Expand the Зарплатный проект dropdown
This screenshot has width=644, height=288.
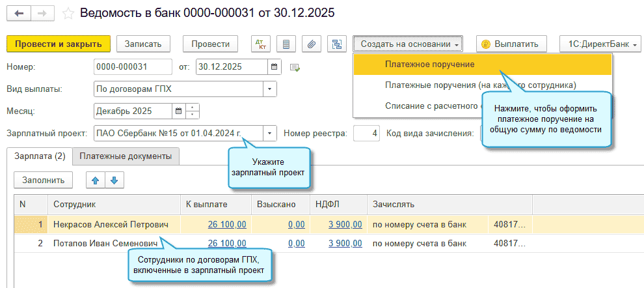click(269, 134)
